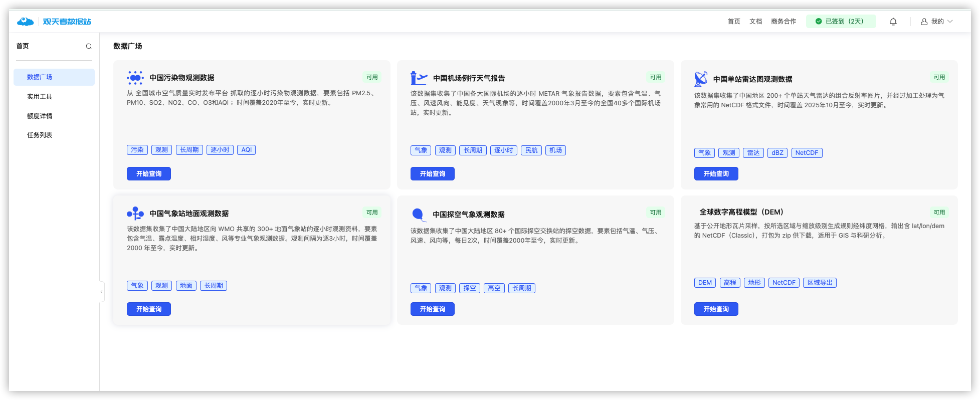Click the 中国探空气象观测数据 card title
The height and width of the screenshot is (400, 980).
469,215
